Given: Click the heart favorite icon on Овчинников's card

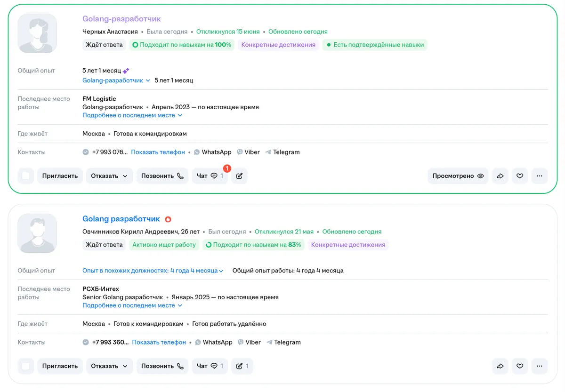Looking at the screenshot, I should (520, 366).
